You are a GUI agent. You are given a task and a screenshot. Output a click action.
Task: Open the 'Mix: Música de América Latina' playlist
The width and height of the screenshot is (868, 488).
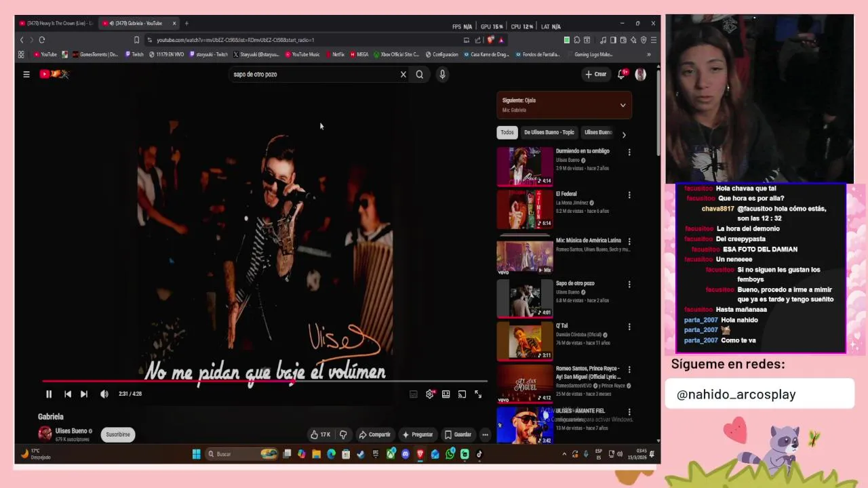[525, 256]
